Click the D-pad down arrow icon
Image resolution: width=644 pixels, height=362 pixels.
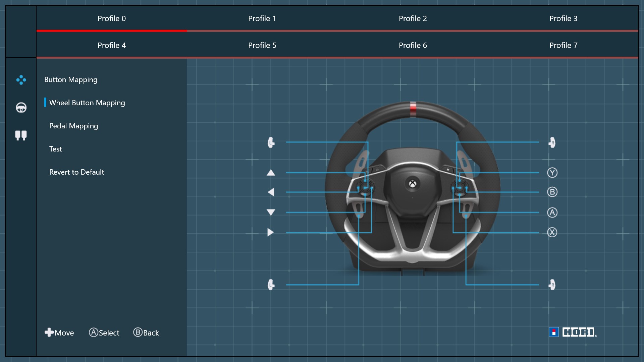[271, 212]
